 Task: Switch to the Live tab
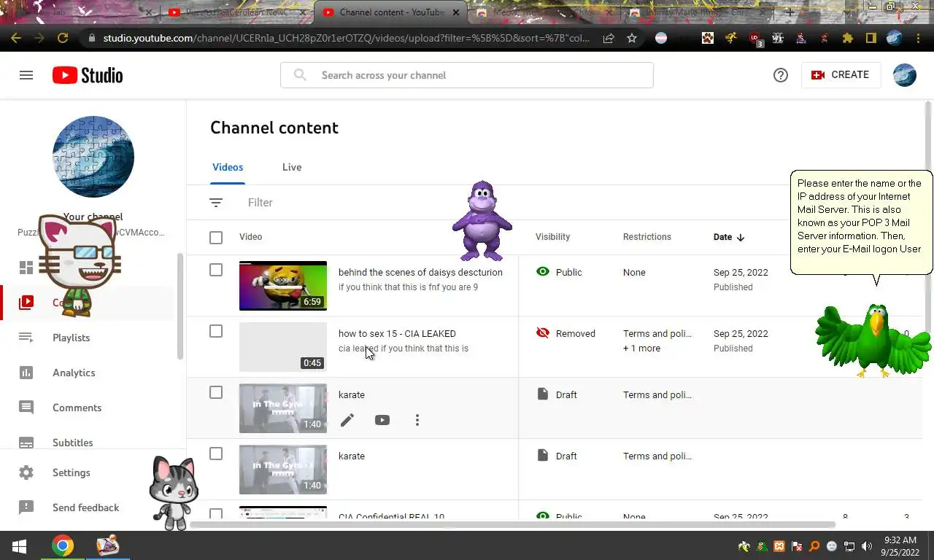click(x=292, y=167)
